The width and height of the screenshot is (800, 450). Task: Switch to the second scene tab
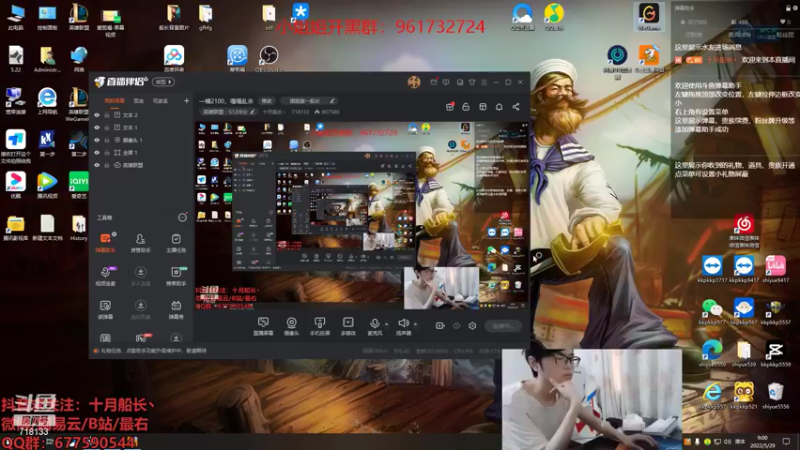pyautogui.click(x=139, y=101)
